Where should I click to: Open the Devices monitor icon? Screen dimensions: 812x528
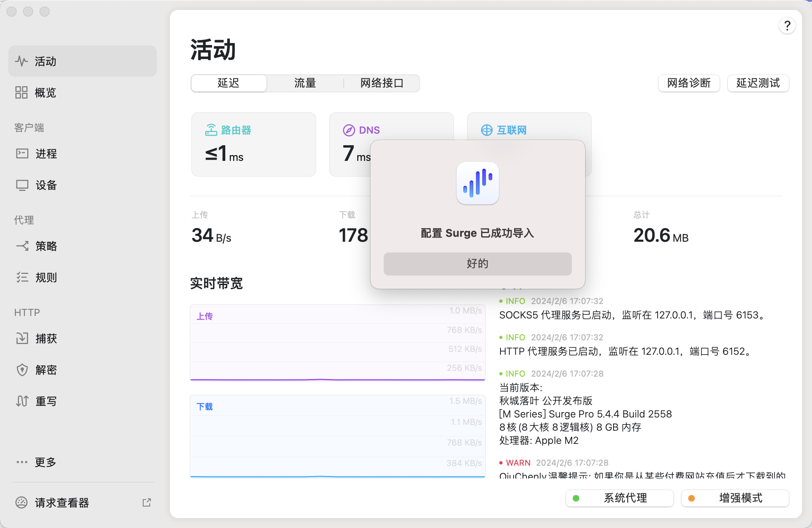click(22, 185)
